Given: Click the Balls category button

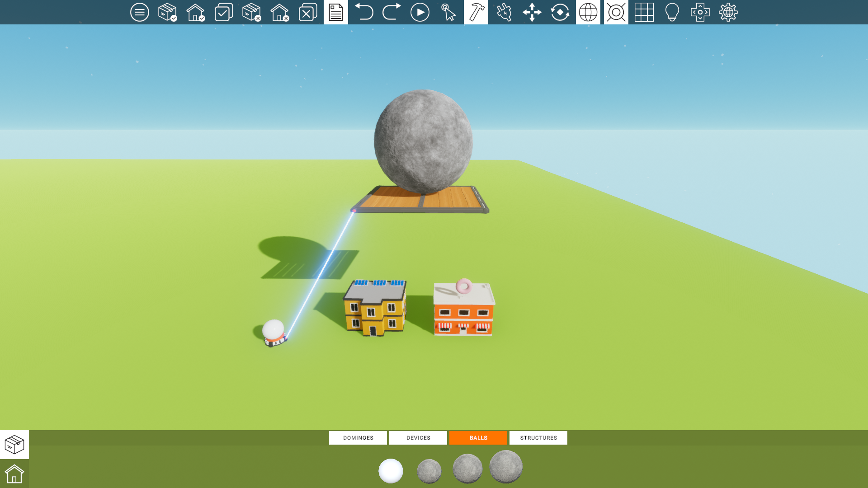Looking at the screenshot, I should pos(478,438).
